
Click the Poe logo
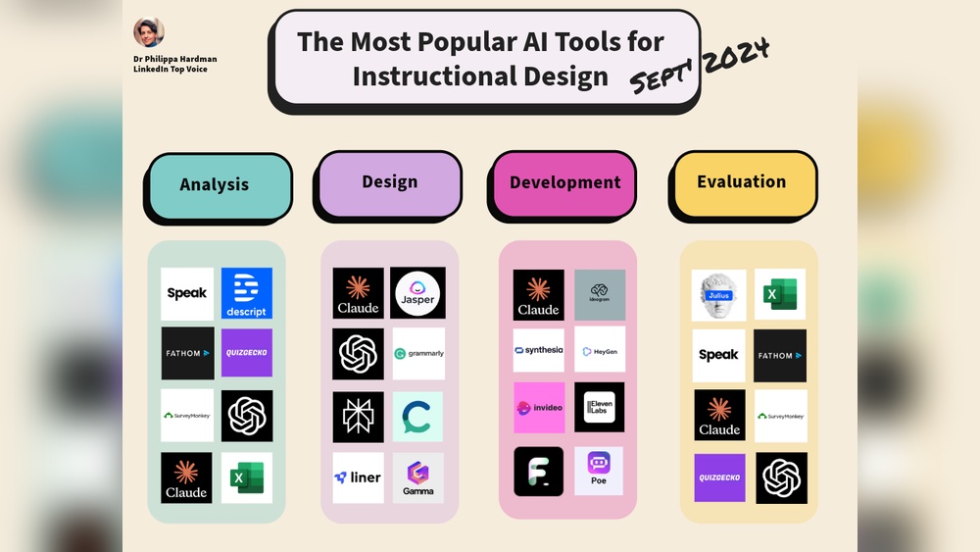tap(599, 472)
